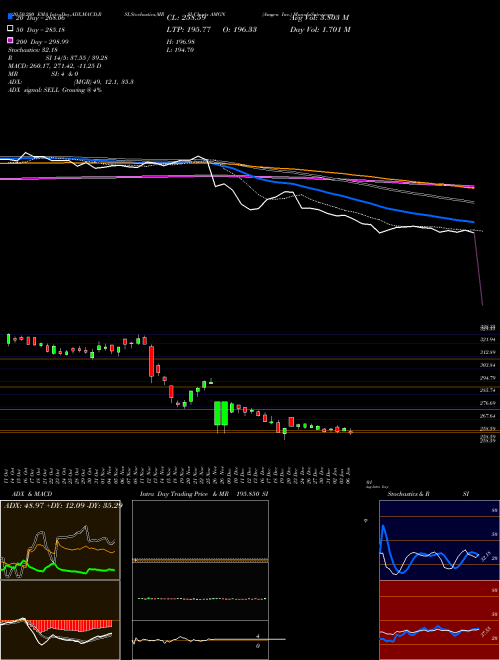
Task: Click the 294.79 price axis label
Action: tap(487, 378)
